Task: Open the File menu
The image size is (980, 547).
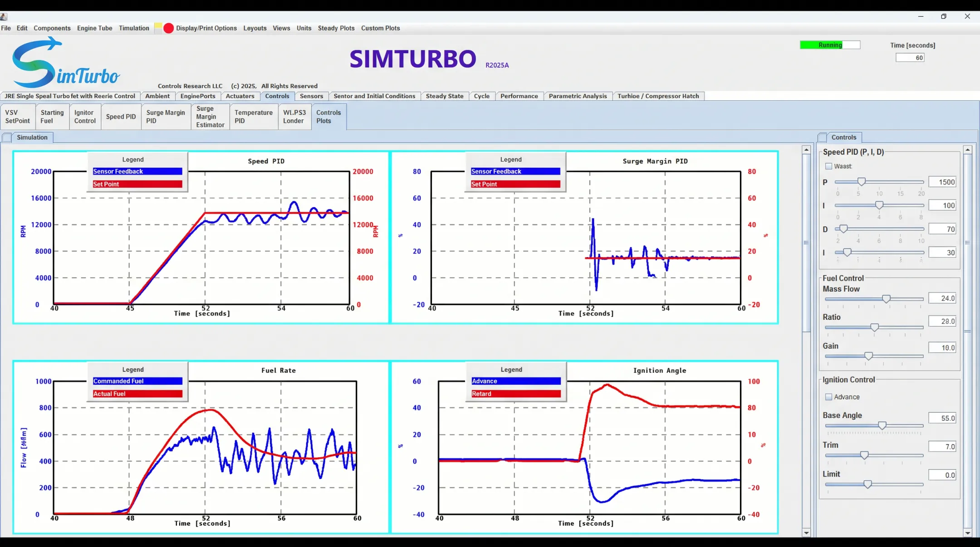Action: click(6, 28)
